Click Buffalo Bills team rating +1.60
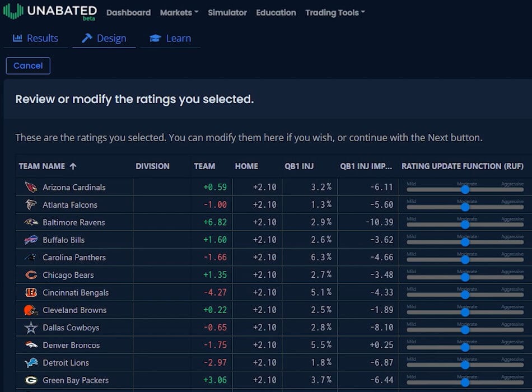This screenshot has height=392, width=532. coord(215,240)
